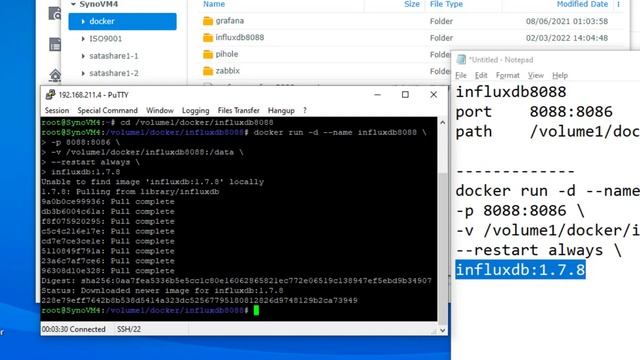Open Notepad File menu
The height and width of the screenshot is (360, 640).
click(x=461, y=76)
